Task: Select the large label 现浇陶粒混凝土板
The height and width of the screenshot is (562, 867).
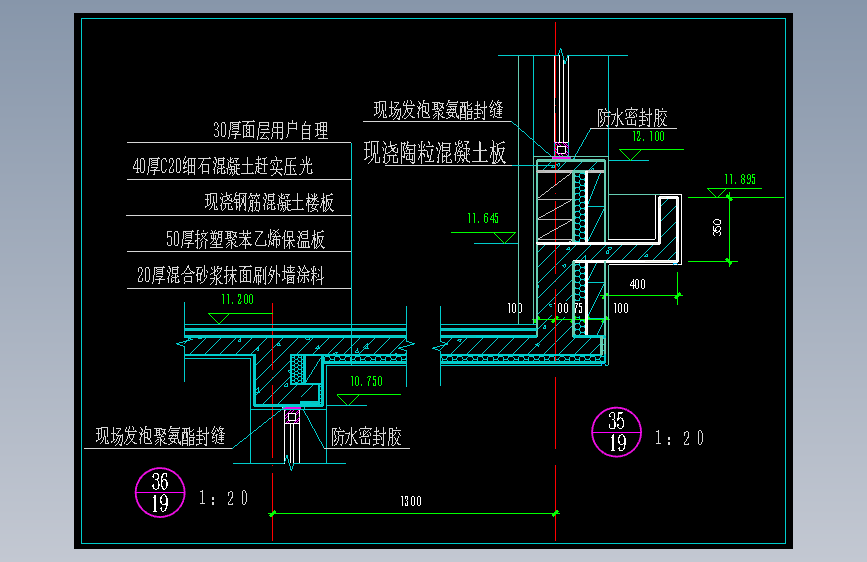Action: click(x=435, y=153)
